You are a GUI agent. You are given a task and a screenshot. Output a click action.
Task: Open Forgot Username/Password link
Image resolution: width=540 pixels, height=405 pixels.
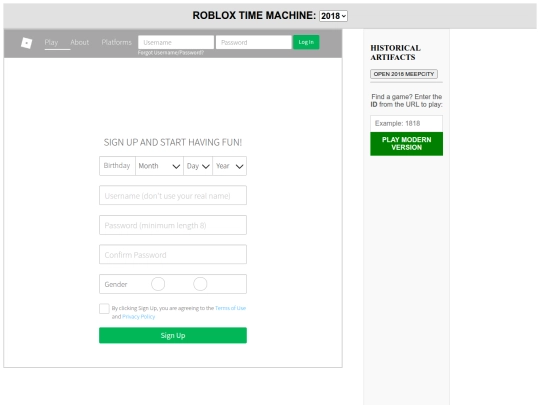coord(171,53)
